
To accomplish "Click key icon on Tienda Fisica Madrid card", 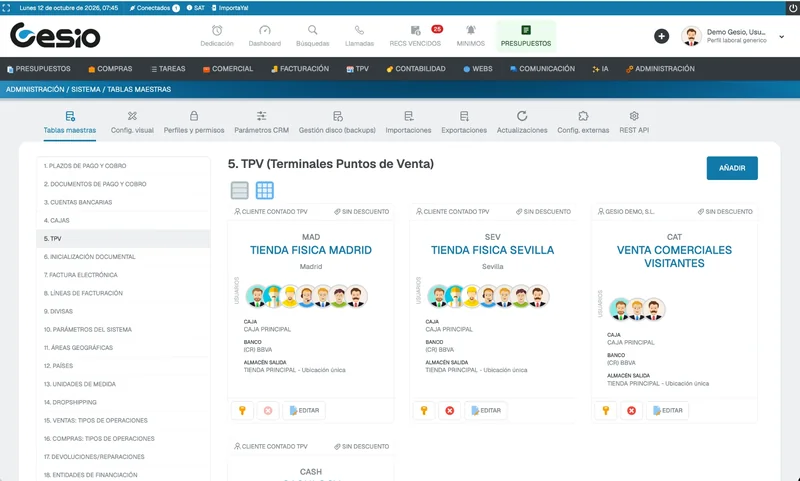I will pyautogui.click(x=242, y=410).
